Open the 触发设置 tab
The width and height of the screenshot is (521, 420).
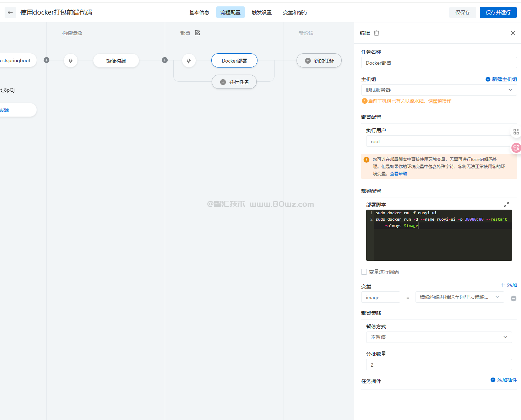[x=261, y=12]
